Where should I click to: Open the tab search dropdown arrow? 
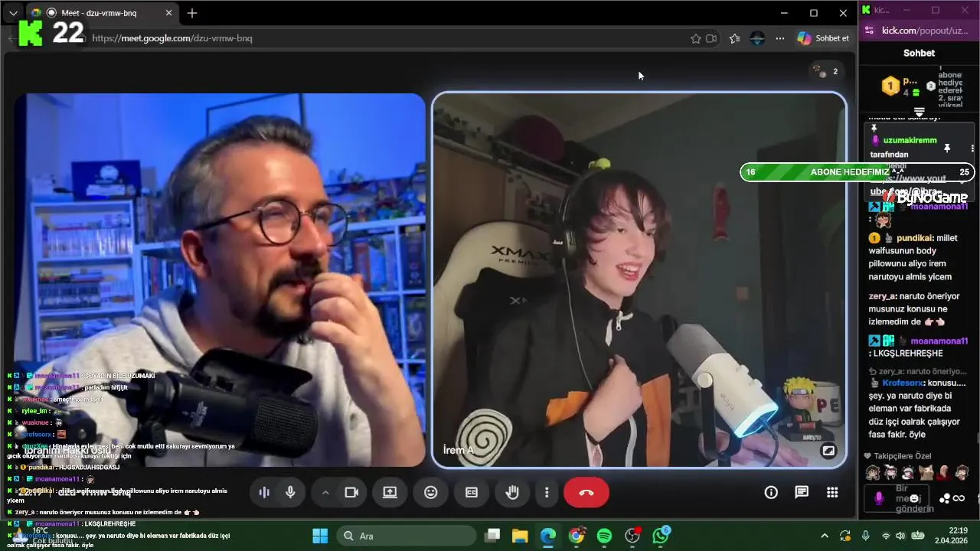(x=13, y=13)
